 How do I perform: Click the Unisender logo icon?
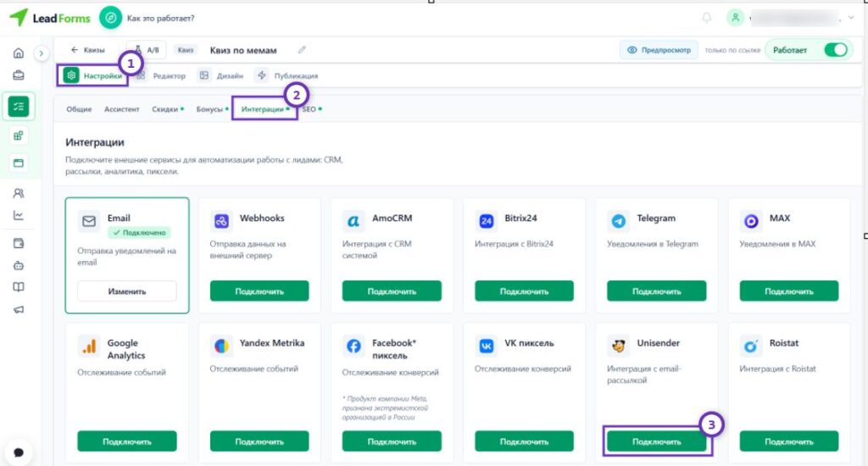click(618, 347)
